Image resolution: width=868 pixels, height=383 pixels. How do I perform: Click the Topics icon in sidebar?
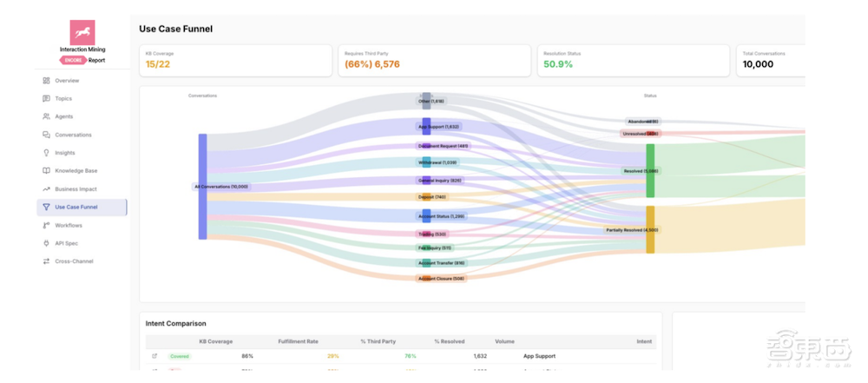pyautogui.click(x=46, y=99)
